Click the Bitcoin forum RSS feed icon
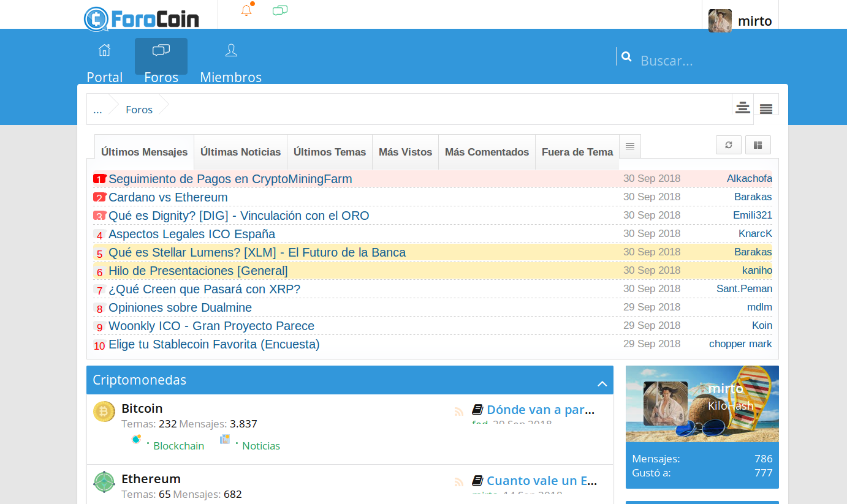847x504 pixels. (459, 412)
